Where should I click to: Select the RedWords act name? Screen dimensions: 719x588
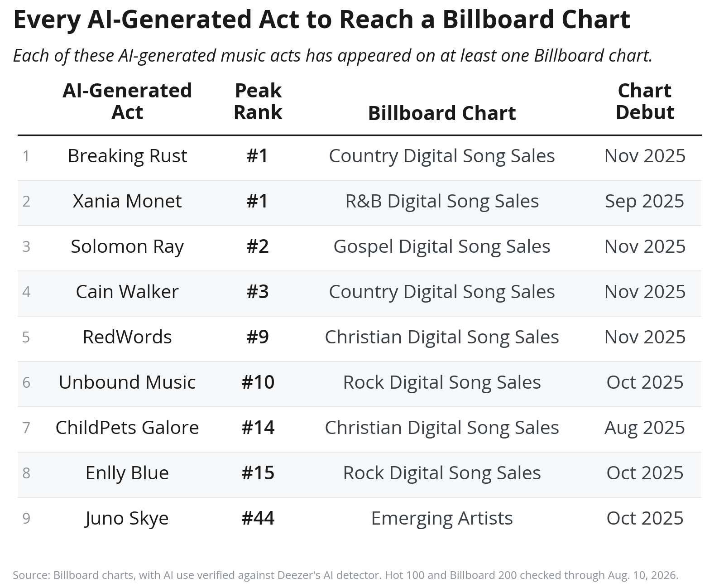(127, 337)
